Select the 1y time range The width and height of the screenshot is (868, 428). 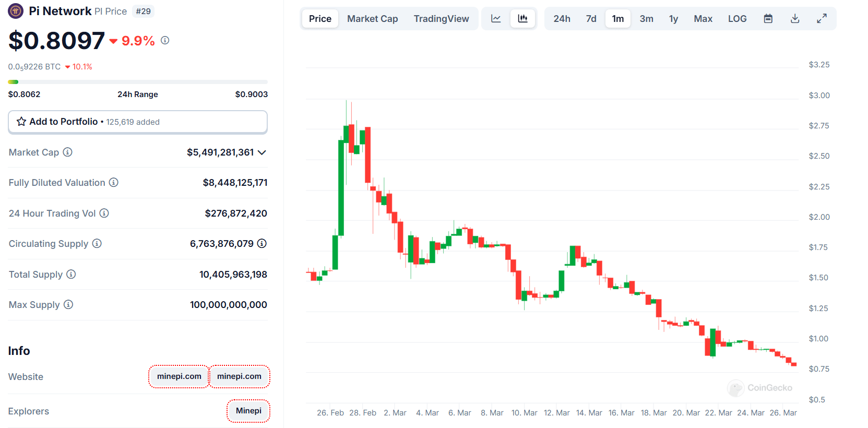tap(673, 19)
